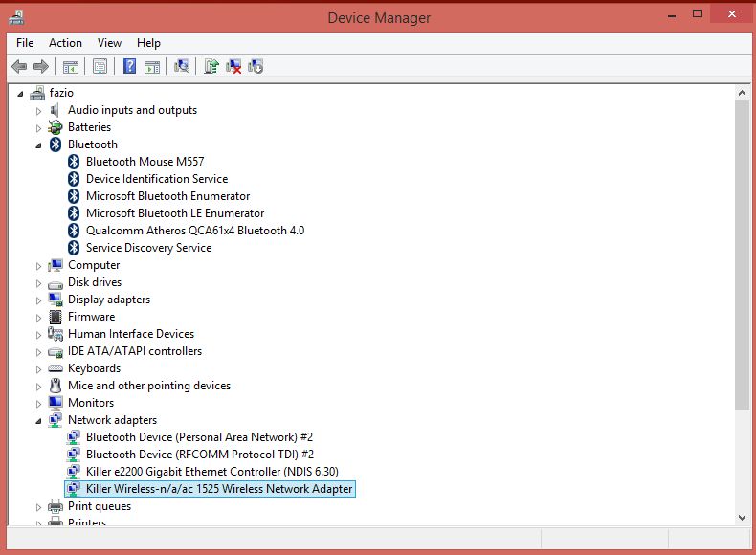Expand the Firmware category
Image resolution: width=756 pixels, height=555 pixels.
pyautogui.click(x=38, y=318)
